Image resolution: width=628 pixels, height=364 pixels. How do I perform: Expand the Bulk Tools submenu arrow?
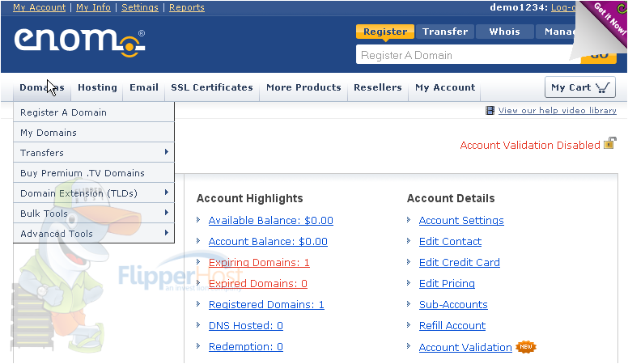pos(167,213)
